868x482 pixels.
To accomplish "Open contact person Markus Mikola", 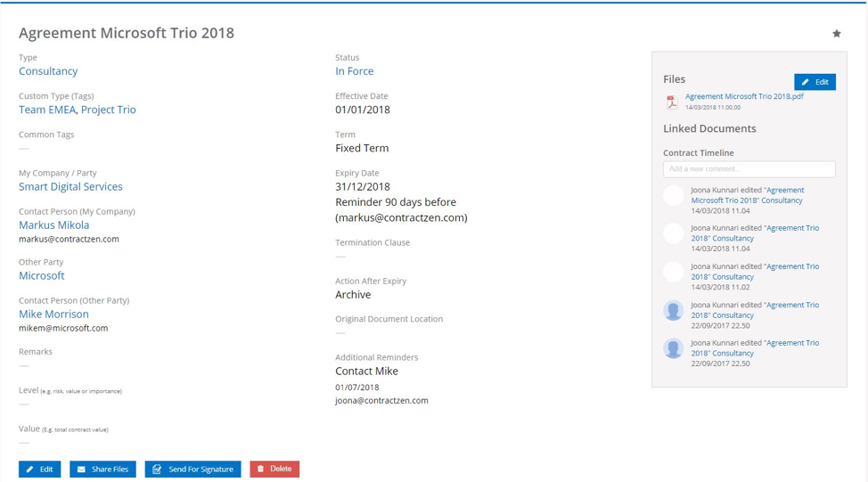I will pyautogui.click(x=53, y=225).
